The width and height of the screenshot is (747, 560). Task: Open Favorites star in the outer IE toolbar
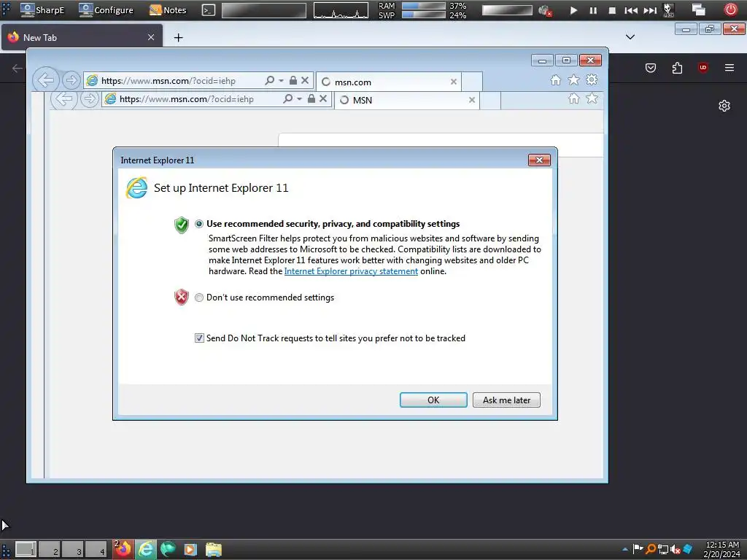573,80
